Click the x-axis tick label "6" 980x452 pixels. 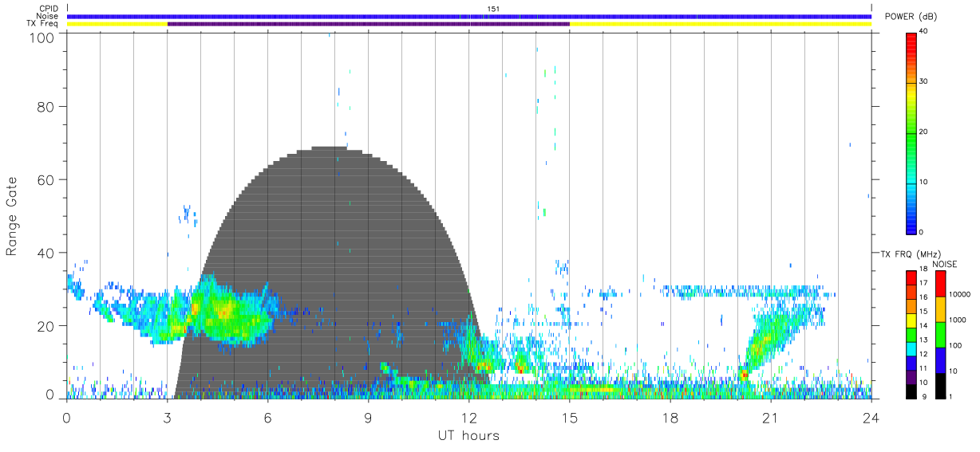coord(268,417)
